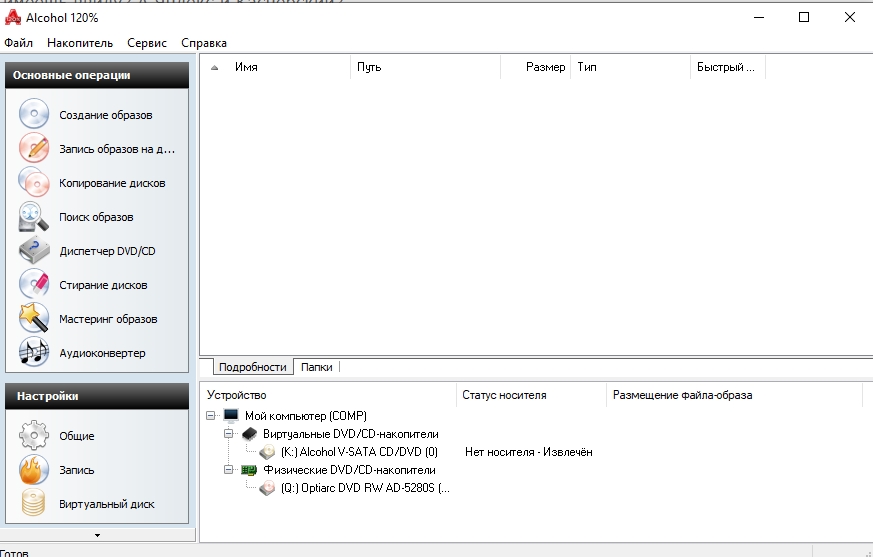The height and width of the screenshot is (557, 873).
Task: Click the Аудиоконвертер music notes icon
Action: click(x=34, y=352)
